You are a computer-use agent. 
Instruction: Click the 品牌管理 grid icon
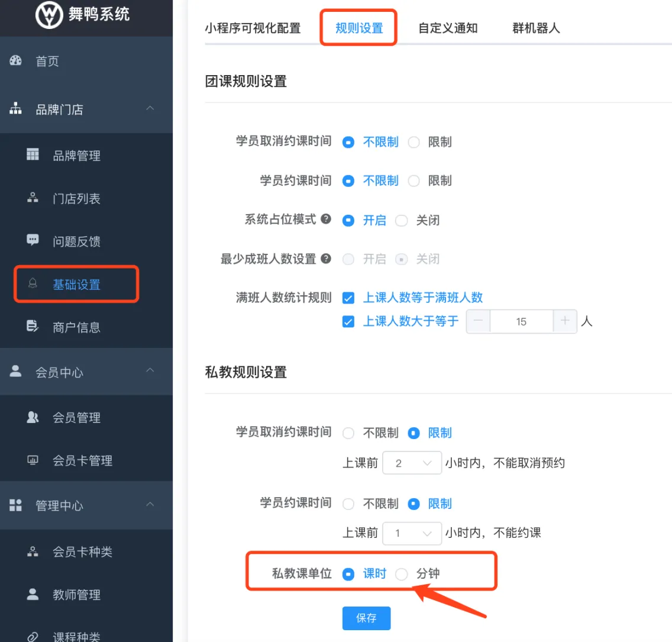pos(33,155)
